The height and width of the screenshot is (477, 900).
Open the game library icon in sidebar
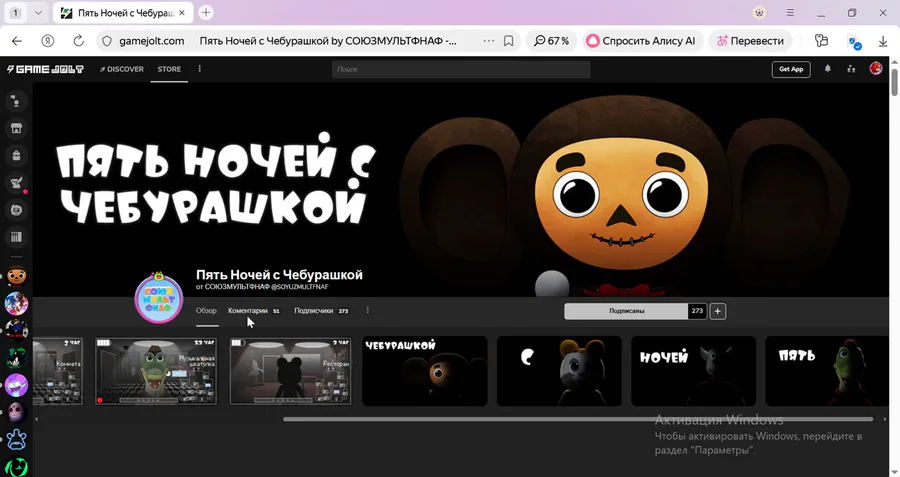click(x=16, y=237)
